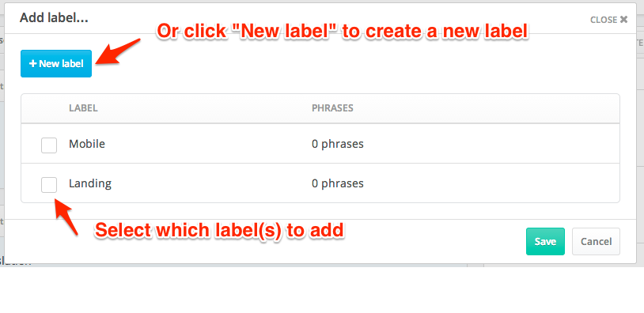Click the red arrow pointing at Landing checkbox
Viewport: 644px width, 313px height.
coord(66,217)
